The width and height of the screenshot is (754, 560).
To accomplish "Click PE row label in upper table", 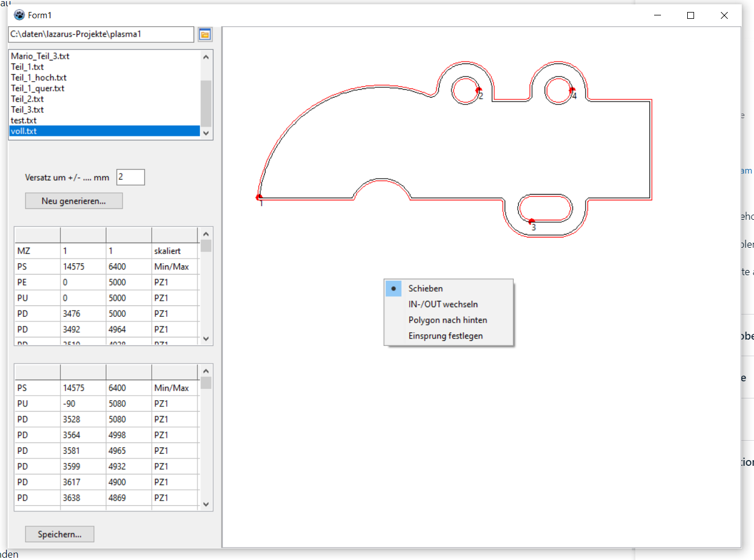I will pos(38,282).
